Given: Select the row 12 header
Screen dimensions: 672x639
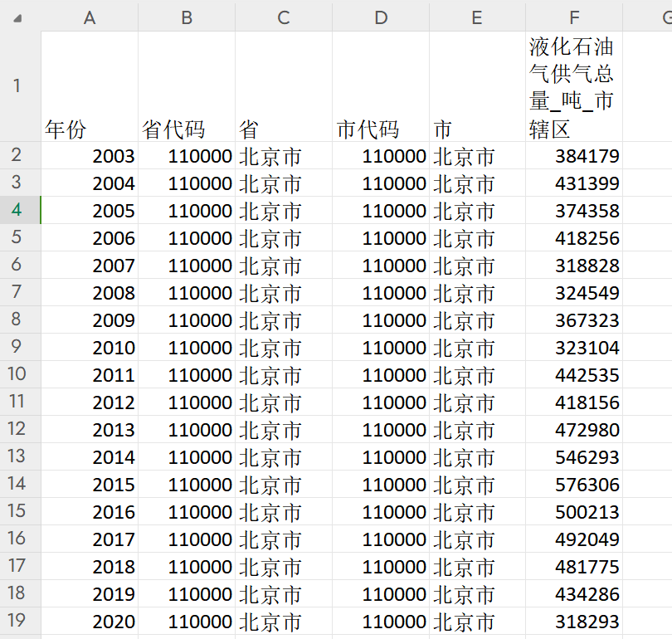Looking at the screenshot, I should coord(17,429).
